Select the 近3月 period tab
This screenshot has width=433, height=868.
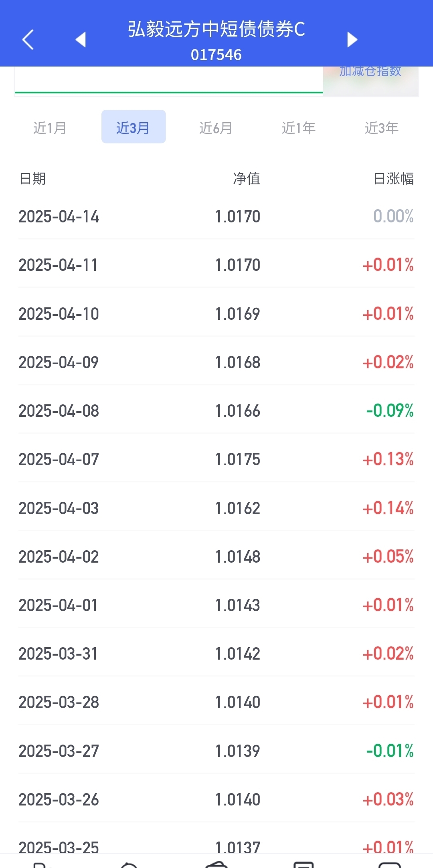click(134, 127)
